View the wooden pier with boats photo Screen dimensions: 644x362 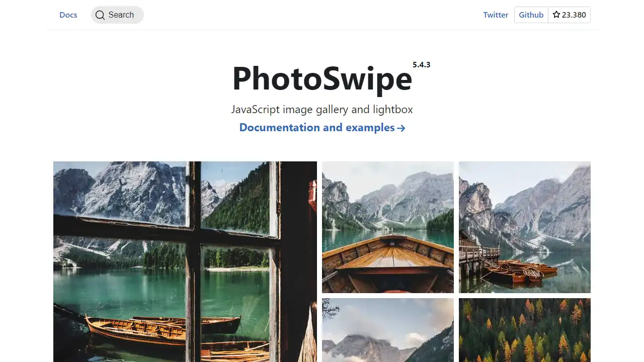tap(524, 227)
